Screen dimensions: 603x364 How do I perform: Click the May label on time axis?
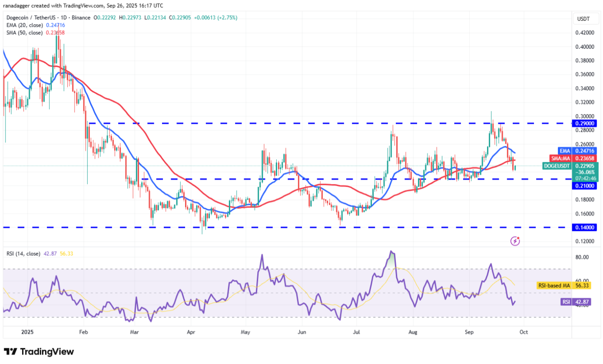(246, 332)
